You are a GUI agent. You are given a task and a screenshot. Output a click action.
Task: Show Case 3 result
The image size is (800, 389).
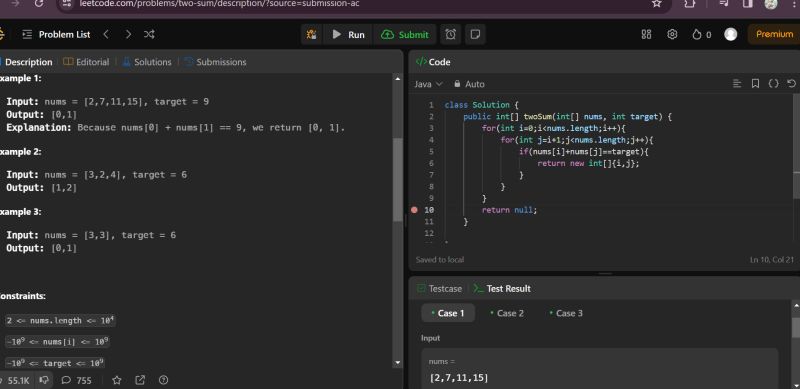(566, 313)
